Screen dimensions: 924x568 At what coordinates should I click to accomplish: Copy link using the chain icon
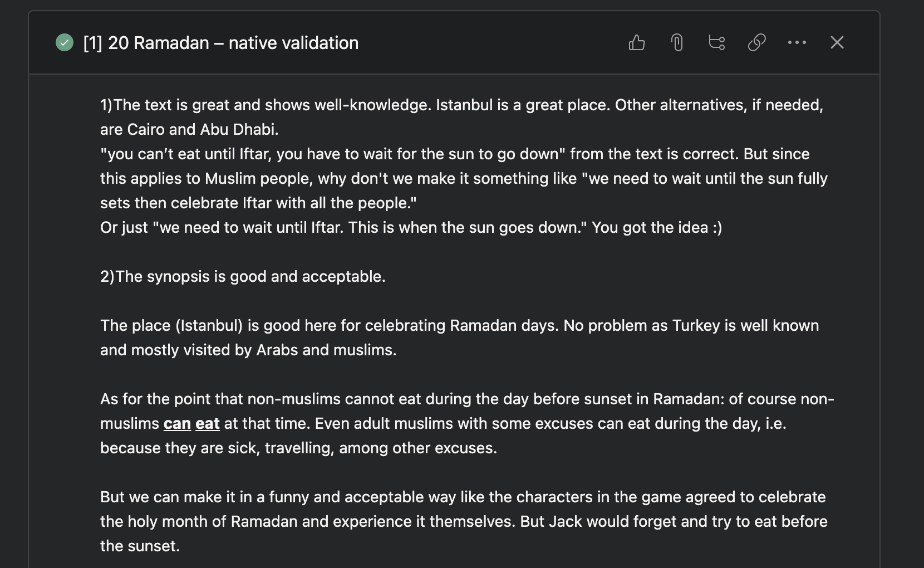[x=757, y=42]
